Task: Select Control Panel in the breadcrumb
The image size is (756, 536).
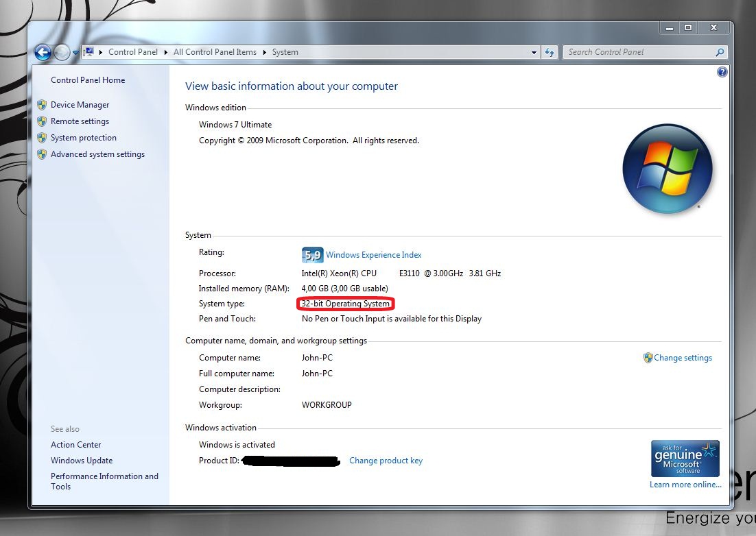Action: pos(132,52)
